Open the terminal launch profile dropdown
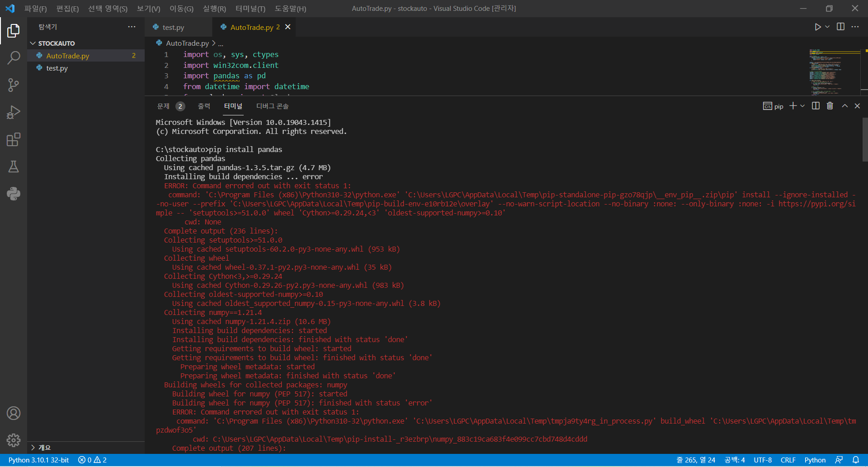Viewport: 868px width, 467px height. [802, 106]
